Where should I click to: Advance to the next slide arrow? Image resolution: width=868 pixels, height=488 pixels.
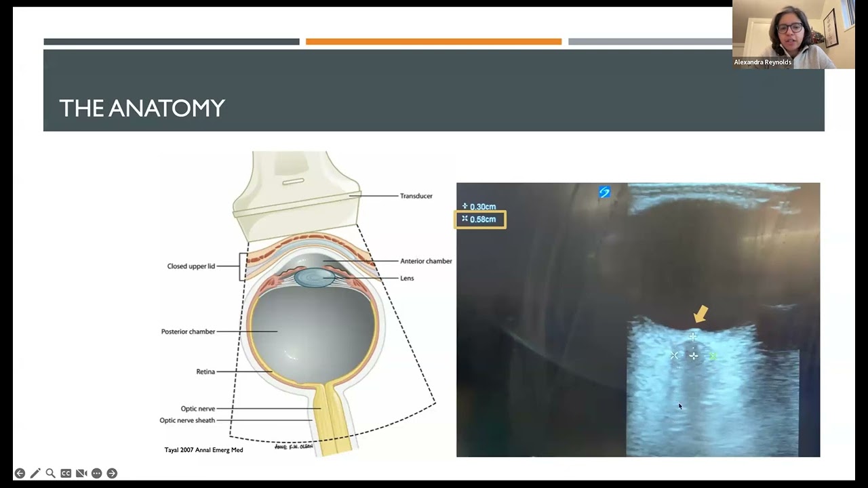(x=112, y=473)
